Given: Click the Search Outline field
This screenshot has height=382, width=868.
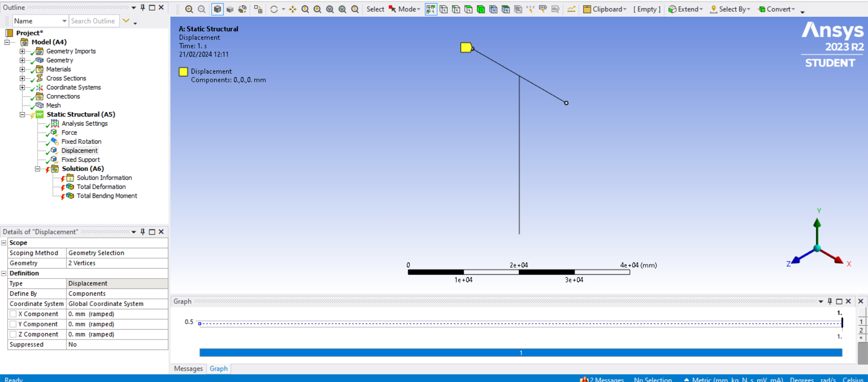Looking at the screenshot, I should click(94, 21).
